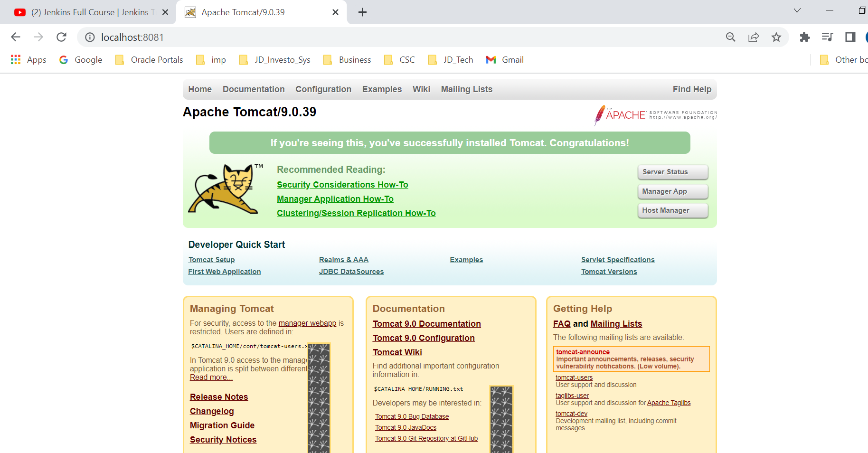This screenshot has width=868, height=453.
Task: Open the JDBC DataSources link
Action: click(x=351, y=272)
